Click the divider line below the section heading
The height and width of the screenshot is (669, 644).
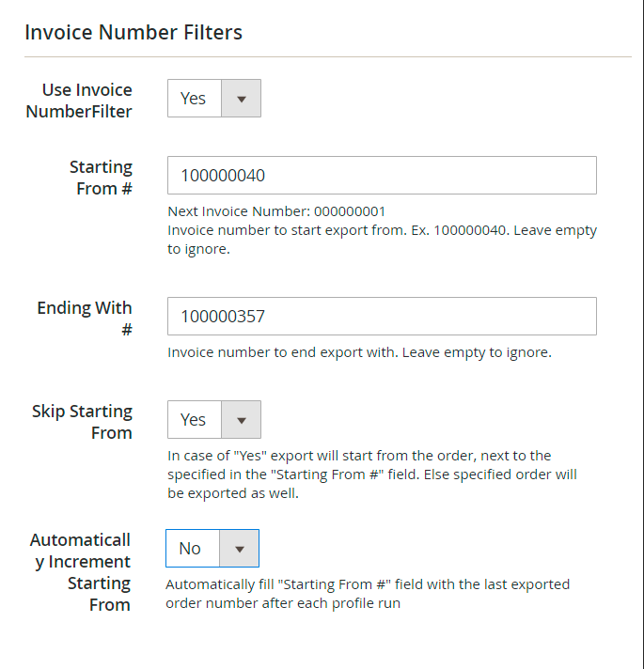(327, 57)
